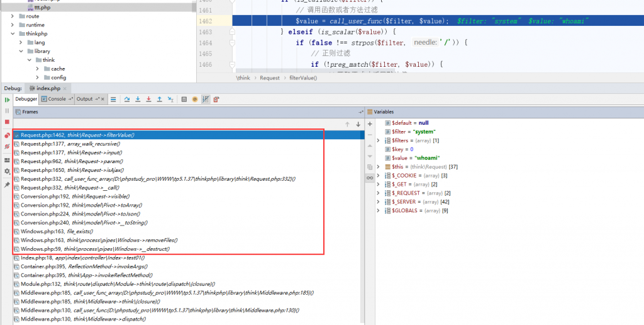Select frame Request.php:1462 filterValue()
This screenshot has width=644, height=325.
click(189, 135)
